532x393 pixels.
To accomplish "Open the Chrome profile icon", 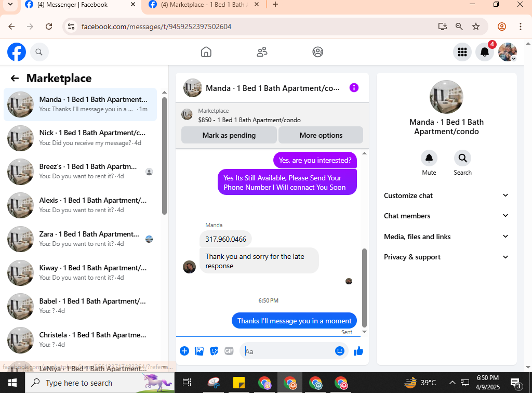I will (502, 27).
